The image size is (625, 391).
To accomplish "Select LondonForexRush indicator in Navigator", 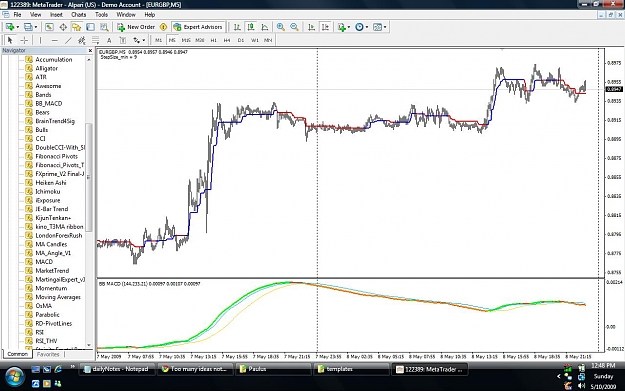I will tap(59, 235).
